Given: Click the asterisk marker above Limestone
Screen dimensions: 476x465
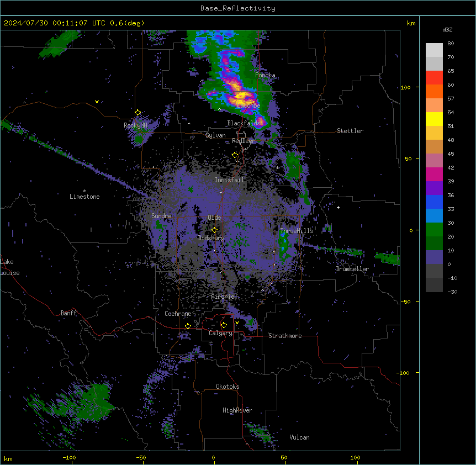Looking at the screenshot, I should pos(84,191).
